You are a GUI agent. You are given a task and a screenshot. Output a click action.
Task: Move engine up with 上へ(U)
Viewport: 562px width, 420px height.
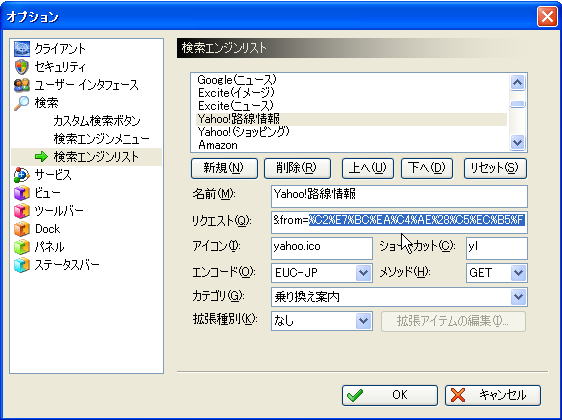(x=368, y=168)
